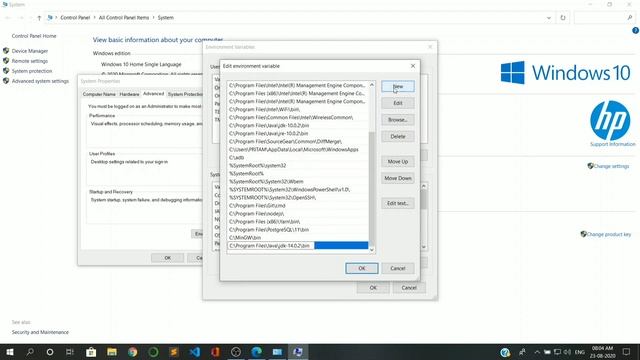Click the volume speaker tray icon
Screen dimensions: 640x360
[x=567, y=352]
